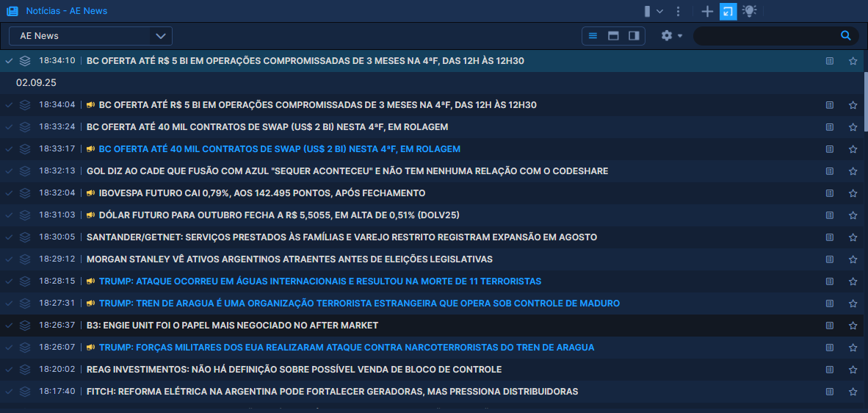Open DÓLAR FUTURO PARA OUTUBRO headline
Screen dimensions: 868x413
point(279,215)
